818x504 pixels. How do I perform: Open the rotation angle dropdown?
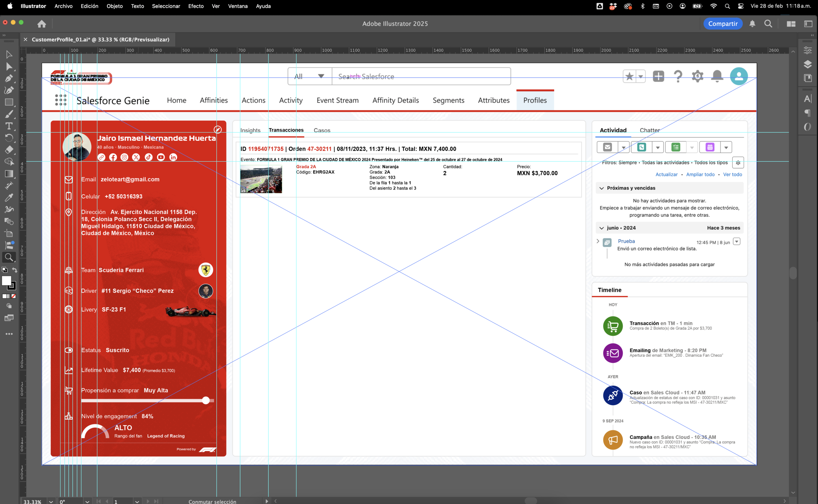[87, 501]
